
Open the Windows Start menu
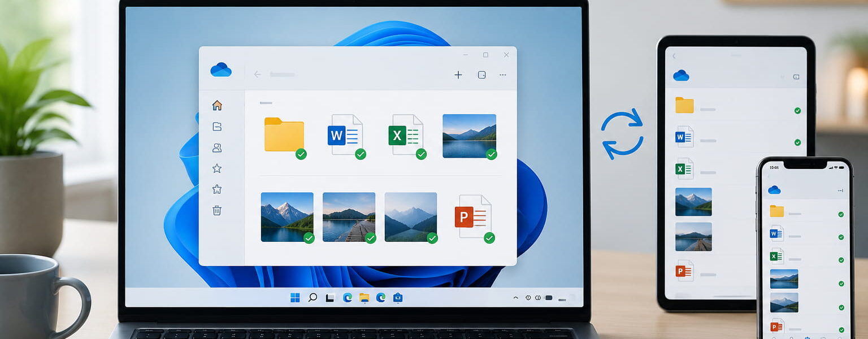tap(295, 297)
